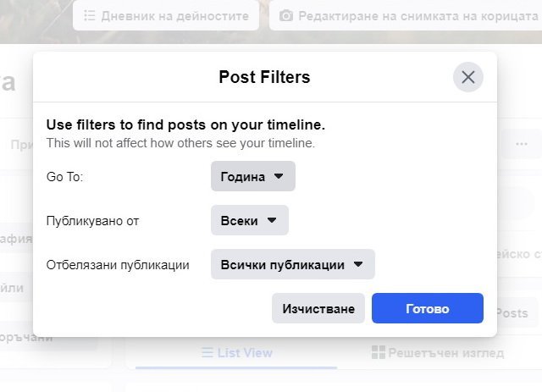
Task: Click the Posts button behind the dialog
Action: pyautogui.click(x=512, y=313)
